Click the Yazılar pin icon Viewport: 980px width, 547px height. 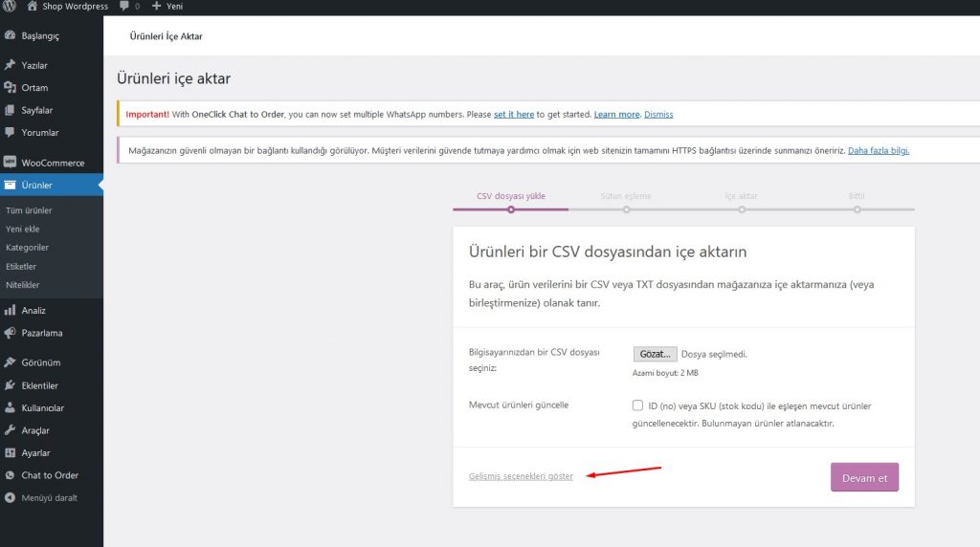tap(10, 65)
